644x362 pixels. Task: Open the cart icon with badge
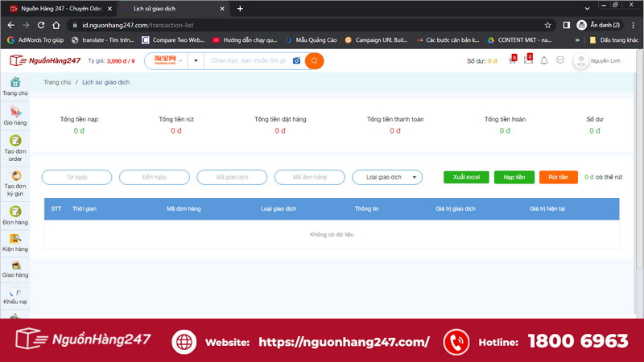click(512, 60)
